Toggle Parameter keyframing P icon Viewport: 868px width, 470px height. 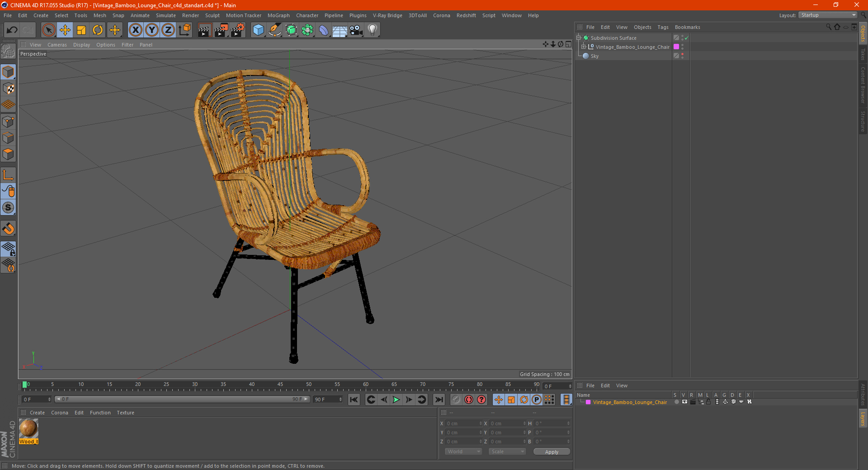tap(537, 399)
